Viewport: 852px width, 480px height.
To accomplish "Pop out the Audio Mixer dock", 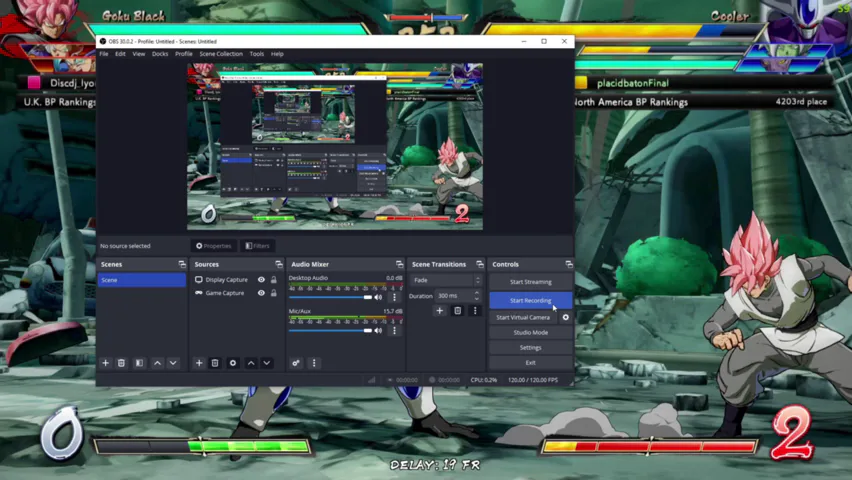I will click(x=399, y=264).
